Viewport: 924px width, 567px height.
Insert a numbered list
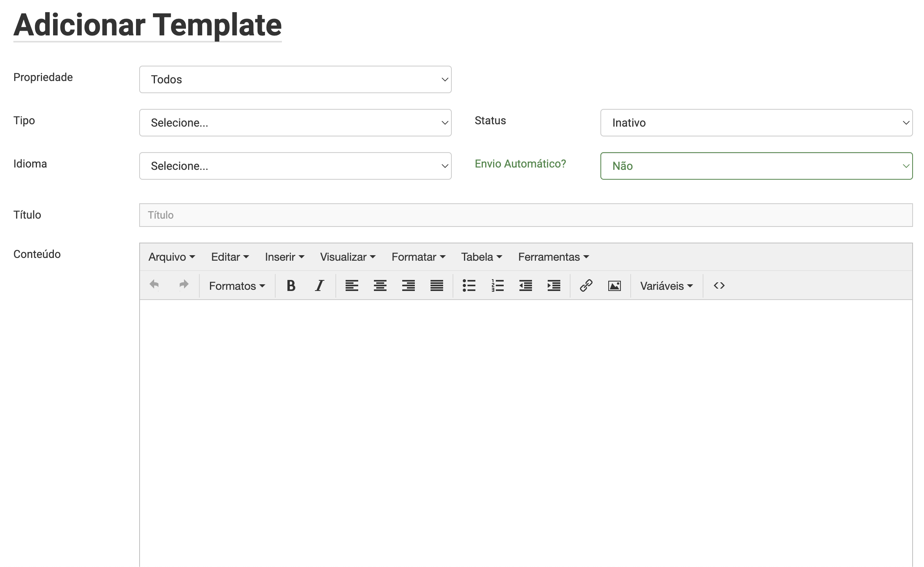coord(497,285)
